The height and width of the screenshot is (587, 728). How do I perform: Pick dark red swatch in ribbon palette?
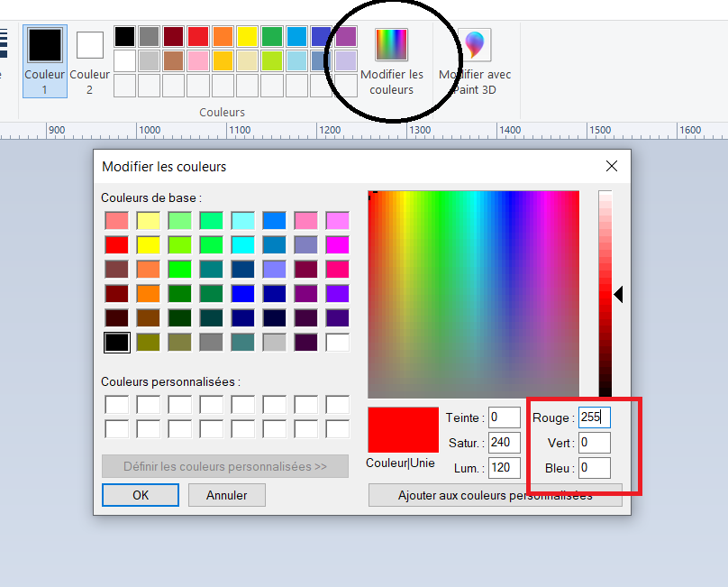[174, 37]
